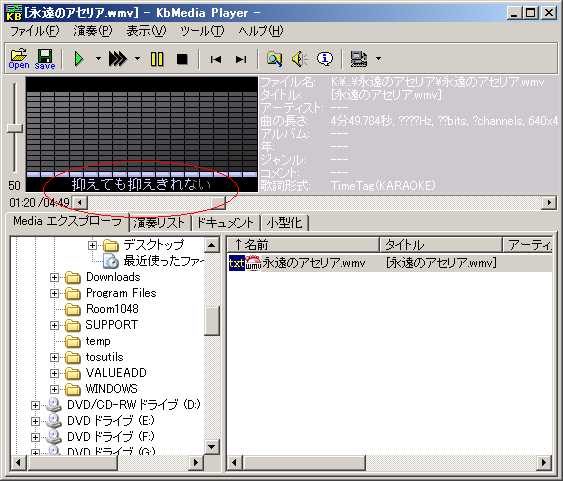Click the seek bar left arrow
Screen dimensions: 563x481
pos(80,203)
